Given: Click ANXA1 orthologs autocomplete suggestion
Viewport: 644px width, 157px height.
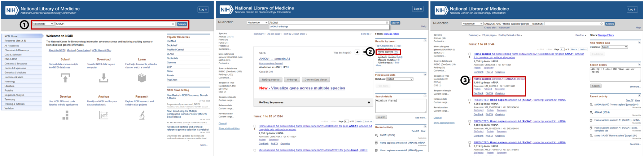Looking at the screenshot, I should pyautogui.click(x=279, y=27).
